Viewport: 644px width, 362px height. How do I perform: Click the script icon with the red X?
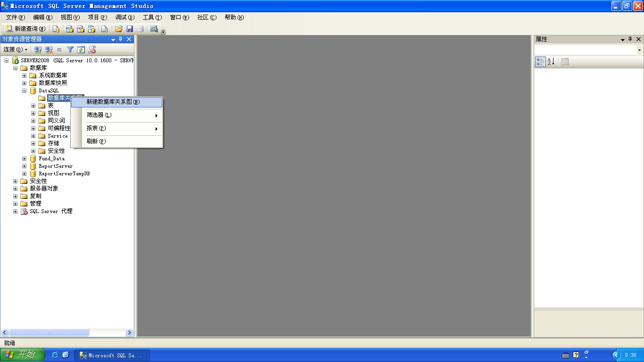92,49
